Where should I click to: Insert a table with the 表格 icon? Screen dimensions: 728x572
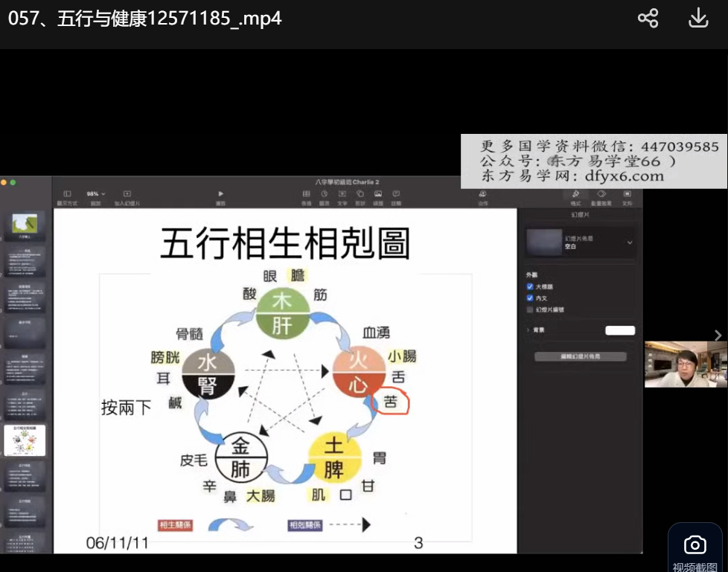306,194
